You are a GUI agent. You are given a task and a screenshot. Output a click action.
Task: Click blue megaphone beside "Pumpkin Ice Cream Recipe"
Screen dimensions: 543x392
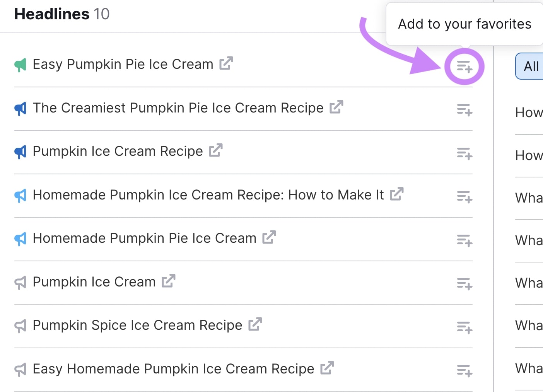[x=20, y=151]
